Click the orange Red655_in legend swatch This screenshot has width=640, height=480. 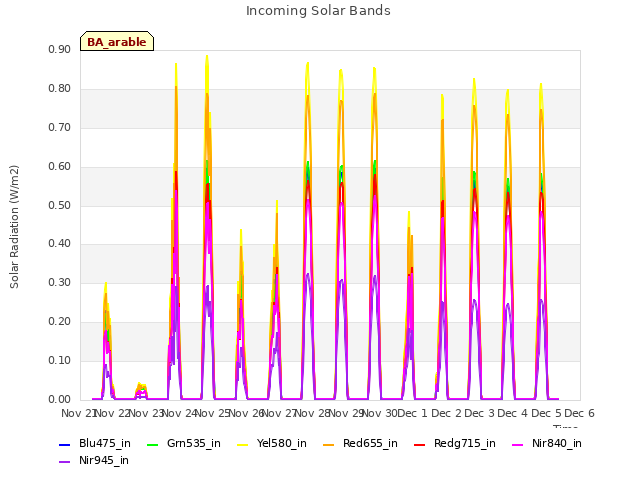pyautogui.click(x=329, y=444)
